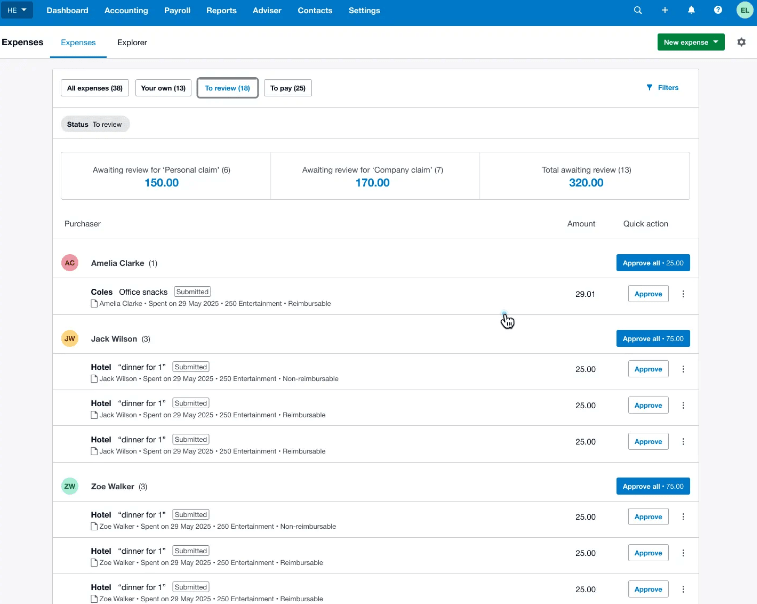Open the notifications bell
Viewport: 757px width, 604px height.
click(x=691, y=10)
